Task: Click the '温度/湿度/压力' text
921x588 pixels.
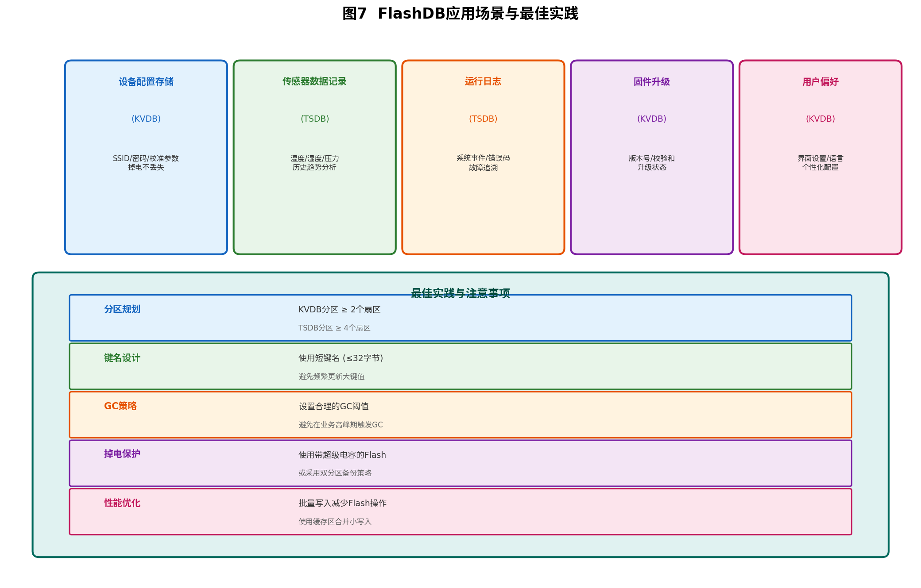Action: point(315,158)
